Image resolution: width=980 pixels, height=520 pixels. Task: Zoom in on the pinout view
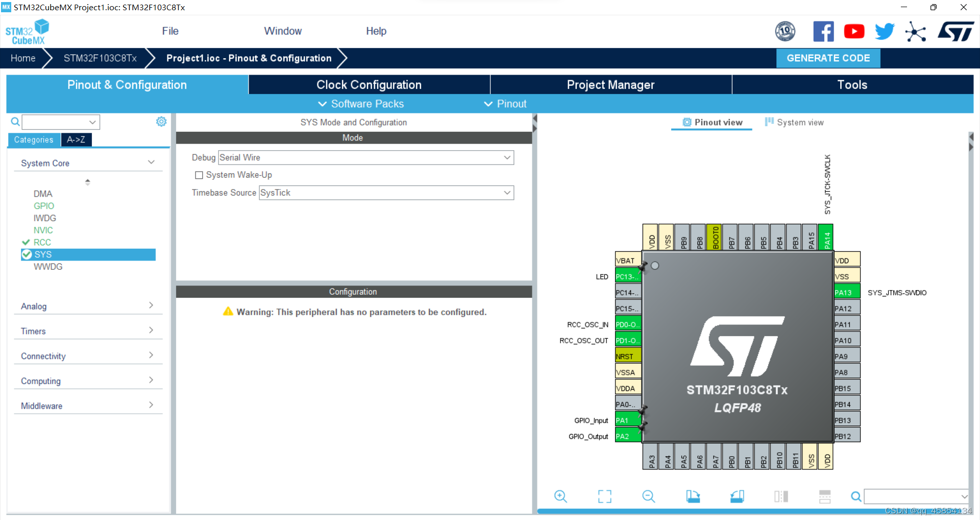click(x=560, y=496)
